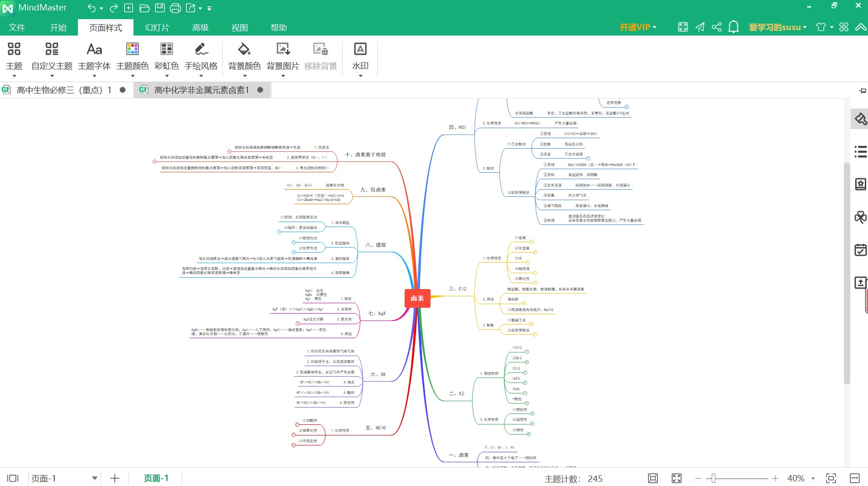Image resolution: width=868 pixels, height=486 pixels.
Task: Open the Export icon in title bar
Action: click(191, 8)
